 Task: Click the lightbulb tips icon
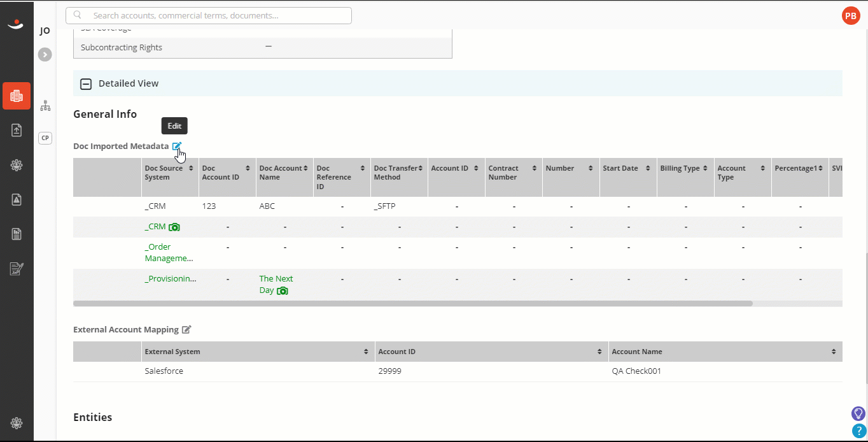(858, 413)
